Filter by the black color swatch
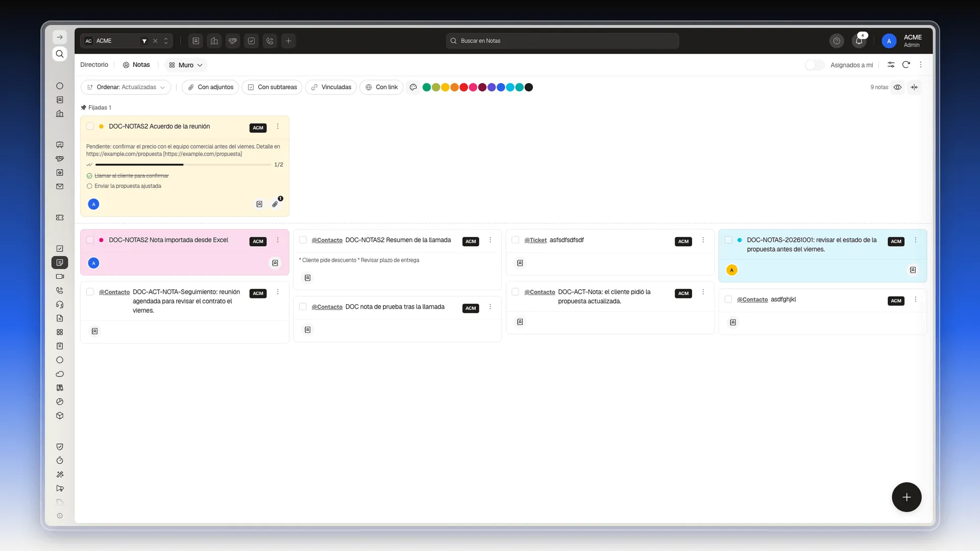Image resolution: width=980 pixels, height=551 pixels. tap(529, 87)
